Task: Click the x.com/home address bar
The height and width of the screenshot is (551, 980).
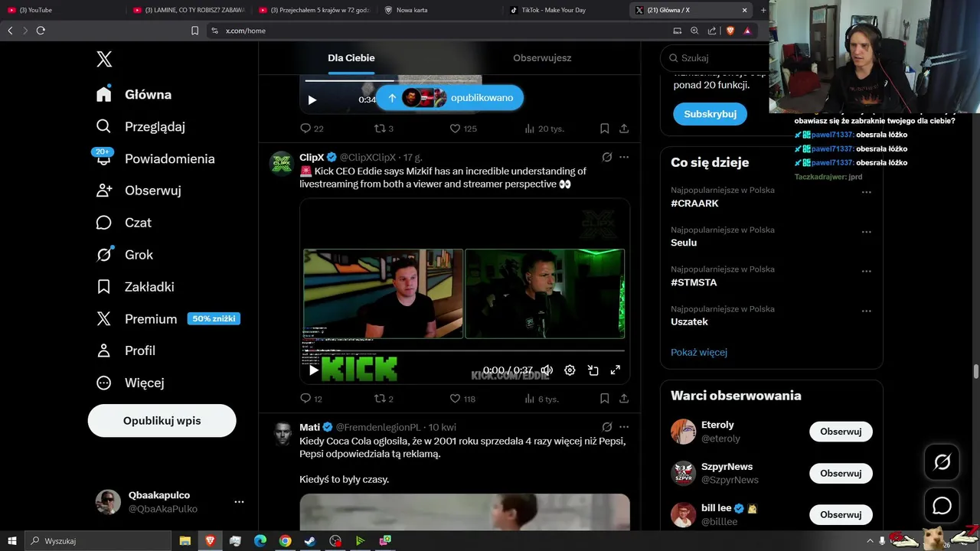Action: coord(436,31)
